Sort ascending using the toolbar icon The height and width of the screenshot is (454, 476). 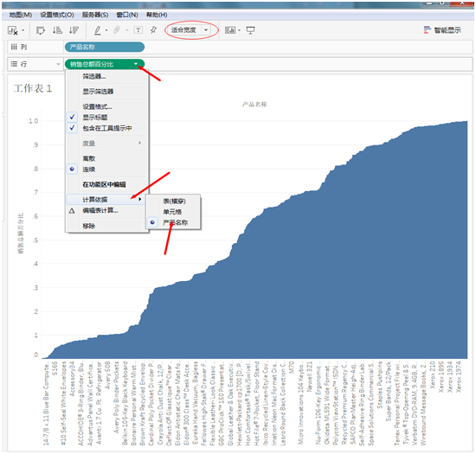pos(57,30)
